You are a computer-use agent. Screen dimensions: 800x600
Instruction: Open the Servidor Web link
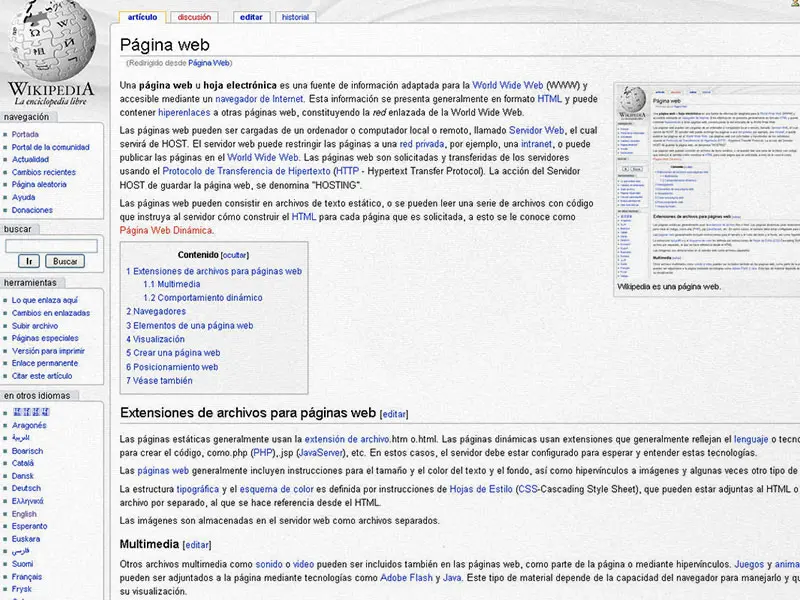(x=537, y=130)
